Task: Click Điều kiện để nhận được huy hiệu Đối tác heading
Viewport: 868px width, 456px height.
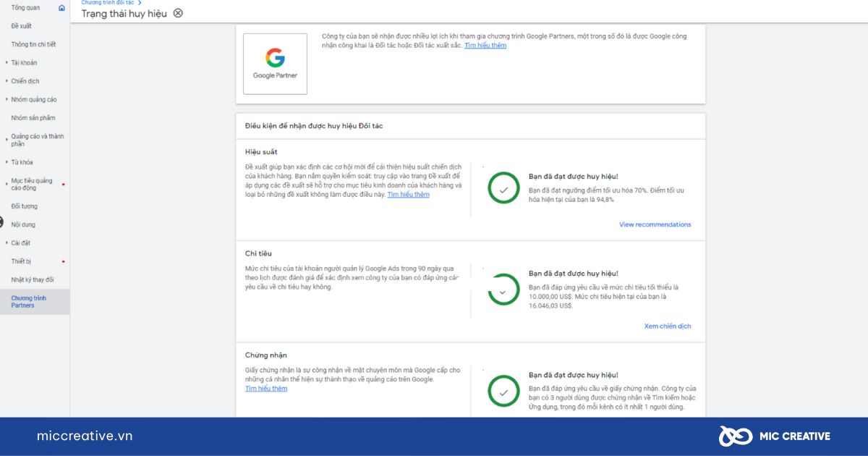Action: (x=314, y=126)
